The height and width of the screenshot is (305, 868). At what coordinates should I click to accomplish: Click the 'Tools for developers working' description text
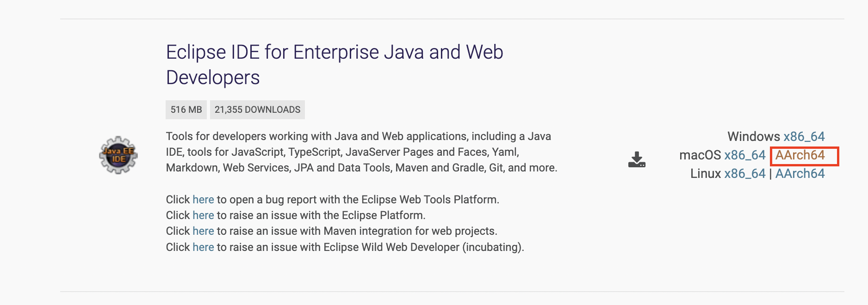point(362,152)
